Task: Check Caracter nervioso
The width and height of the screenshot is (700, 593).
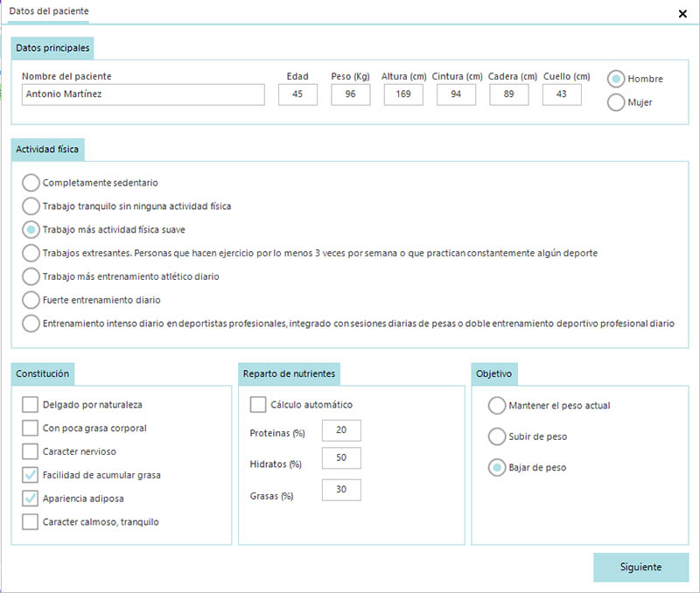Action: point(30,451)
